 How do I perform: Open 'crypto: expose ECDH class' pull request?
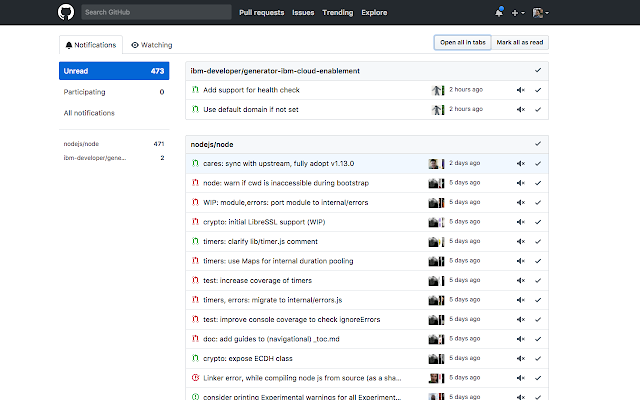(x=248, y=358)
